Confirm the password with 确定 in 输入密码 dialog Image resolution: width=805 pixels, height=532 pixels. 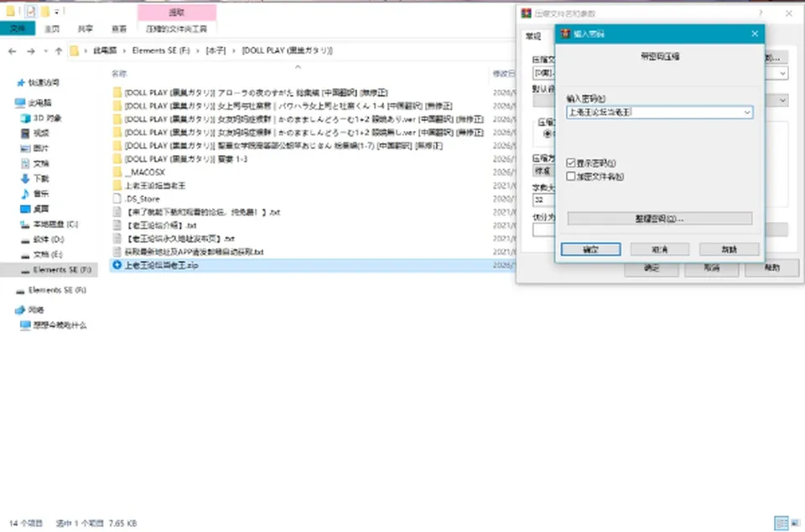pyautogui.click(x=590, y=250)
